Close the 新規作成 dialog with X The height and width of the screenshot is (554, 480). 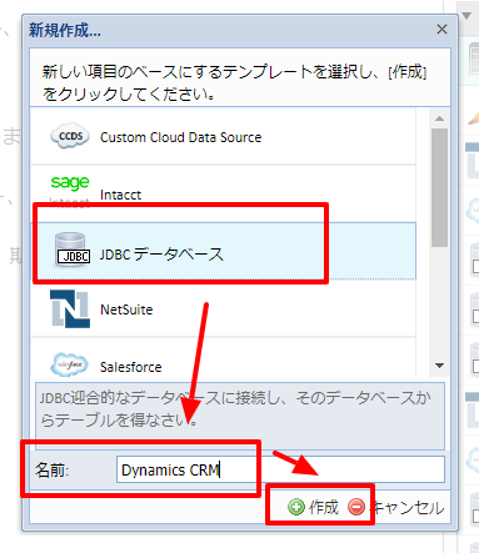pos(442,29)
